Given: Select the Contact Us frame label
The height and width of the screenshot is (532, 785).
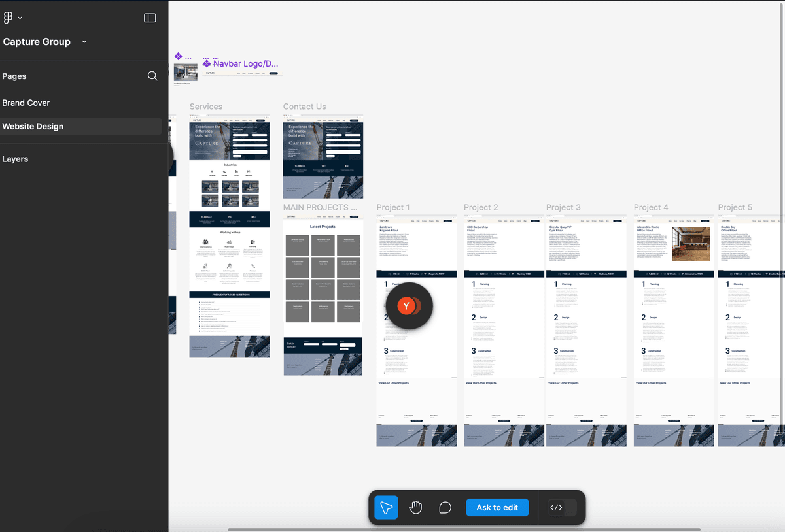Looking at the screenshot, I should click(x=304, y=107).
